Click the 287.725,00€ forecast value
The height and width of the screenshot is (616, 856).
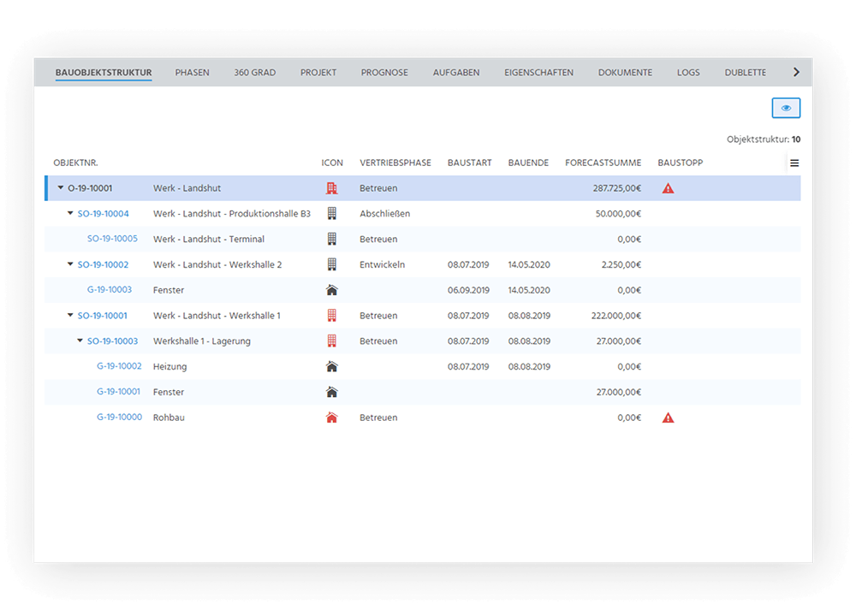click(617, 188)
